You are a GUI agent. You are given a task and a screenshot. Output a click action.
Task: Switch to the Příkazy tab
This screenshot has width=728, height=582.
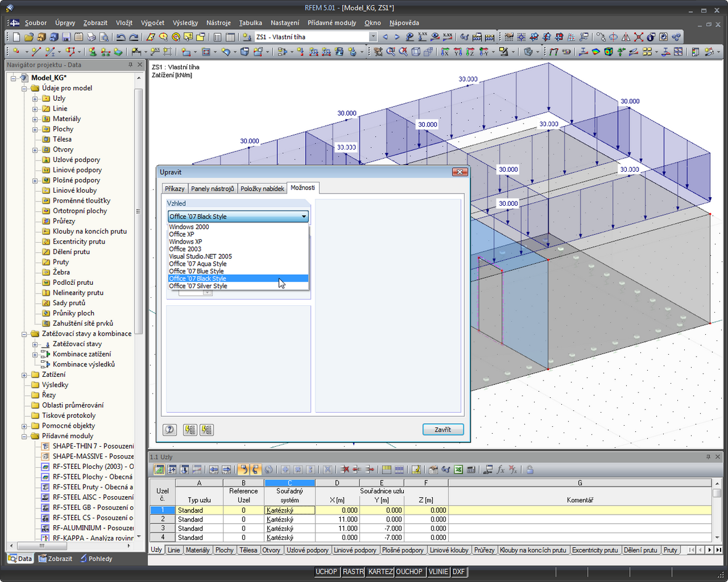174,188
